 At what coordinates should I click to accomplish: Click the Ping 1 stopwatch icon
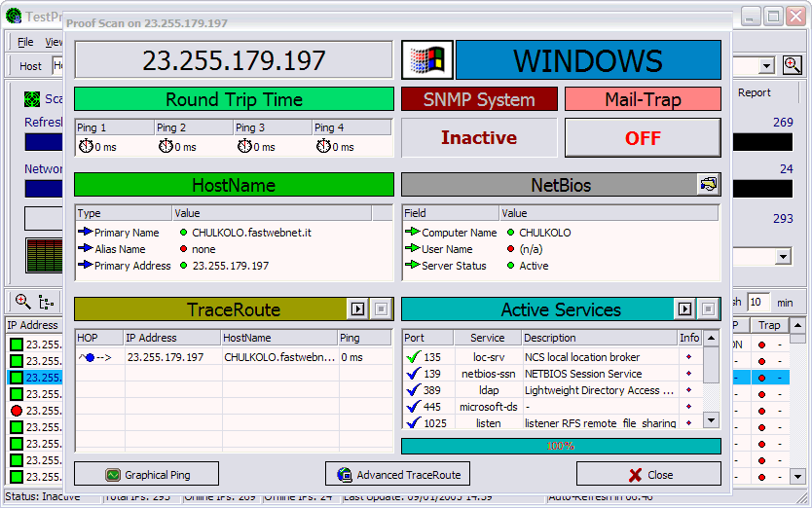point(86,147)
